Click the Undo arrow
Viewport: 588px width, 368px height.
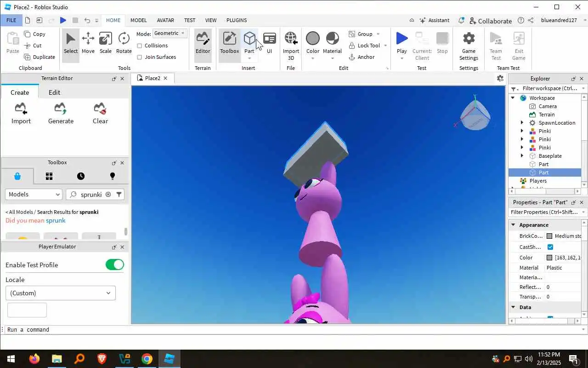coord(87,20)
